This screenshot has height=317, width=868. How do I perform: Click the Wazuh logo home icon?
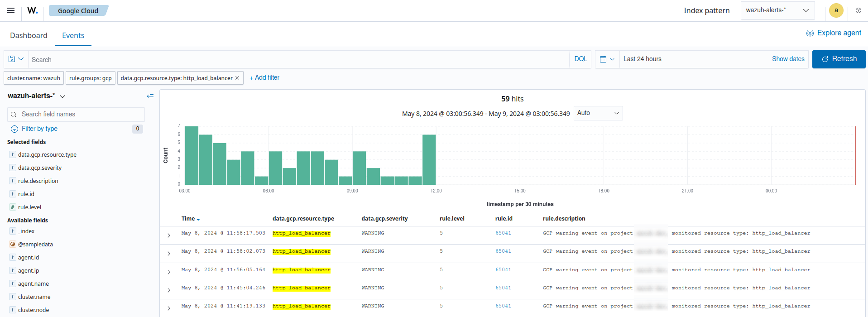(x=33, y=10)
